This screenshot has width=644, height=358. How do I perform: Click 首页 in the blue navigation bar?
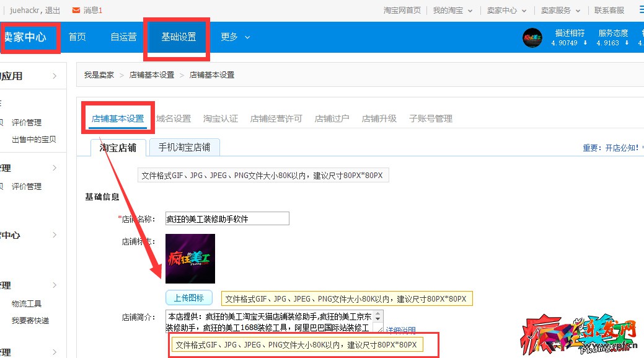[x=77, y=37]
